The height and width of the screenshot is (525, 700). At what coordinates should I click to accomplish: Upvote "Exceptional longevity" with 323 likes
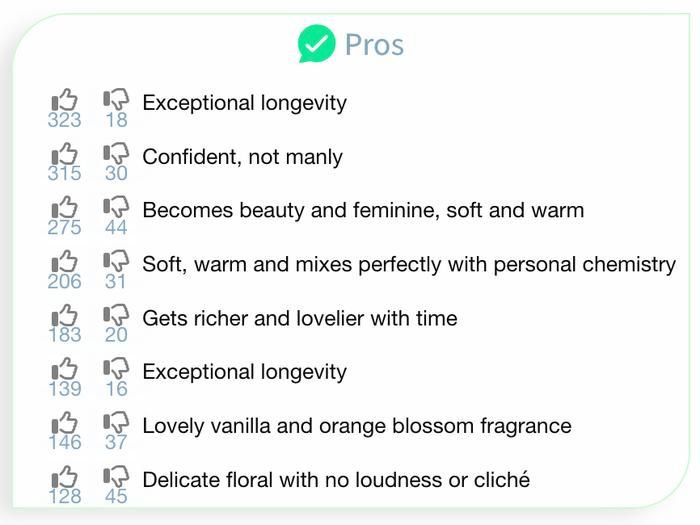click(65, 100)
